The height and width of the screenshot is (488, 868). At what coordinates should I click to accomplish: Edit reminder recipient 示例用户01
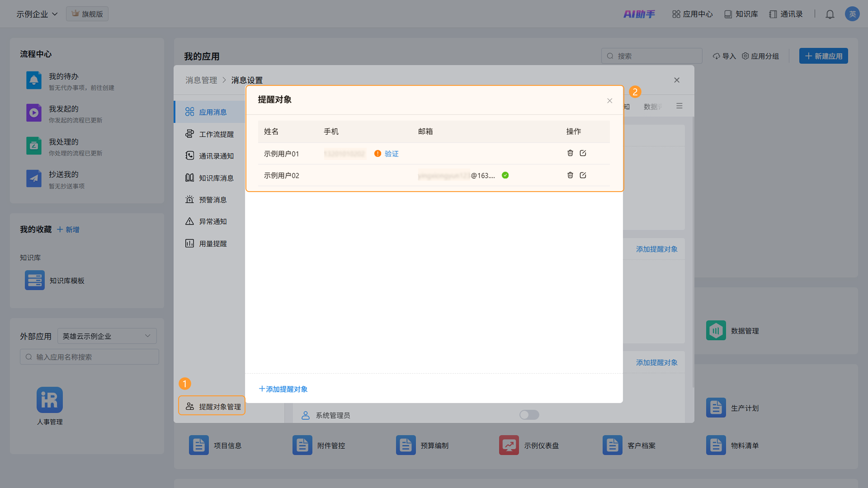(583, 153)
